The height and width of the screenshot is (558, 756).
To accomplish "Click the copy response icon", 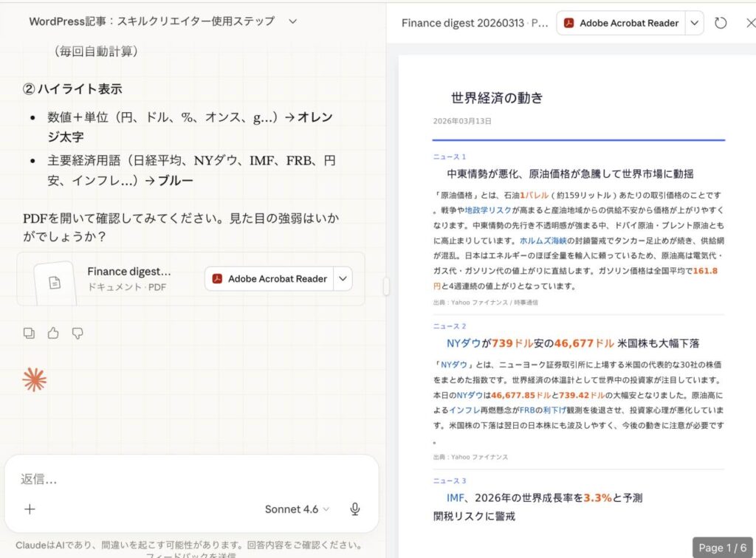I will pyautogui.click(x=29, y=333).
